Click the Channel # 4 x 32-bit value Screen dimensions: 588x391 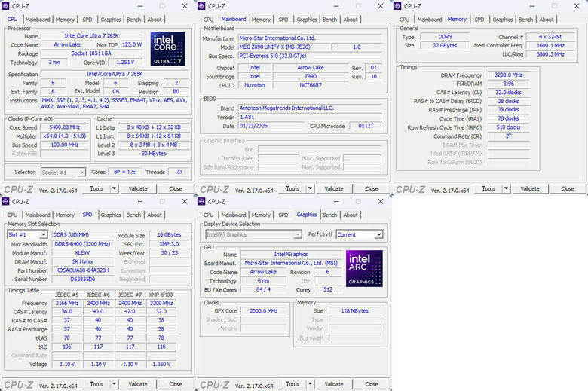tap(550, 37)
